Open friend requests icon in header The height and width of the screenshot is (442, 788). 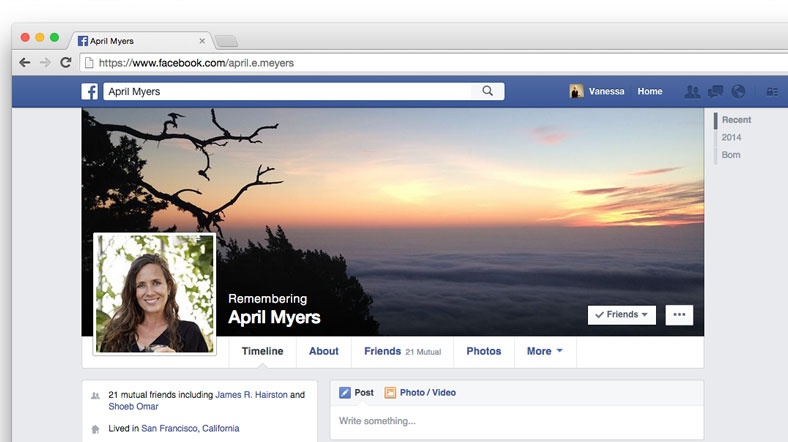tap(692, 91)
